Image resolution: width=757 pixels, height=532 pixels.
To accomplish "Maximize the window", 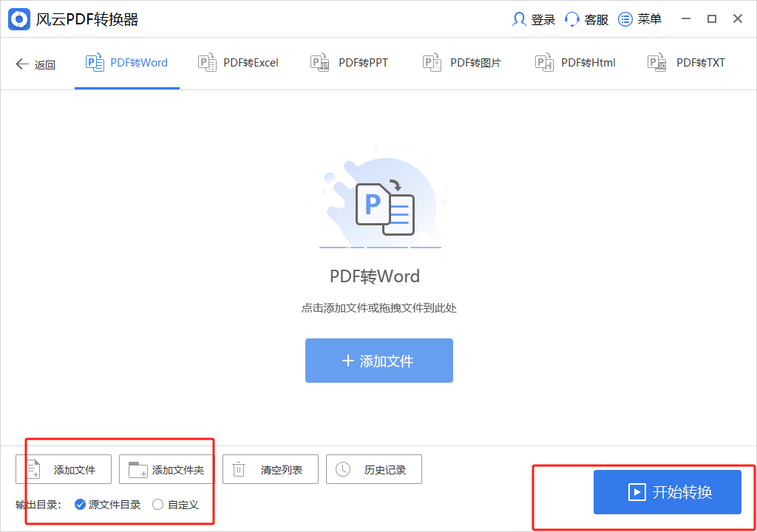I will click(712, 18).
